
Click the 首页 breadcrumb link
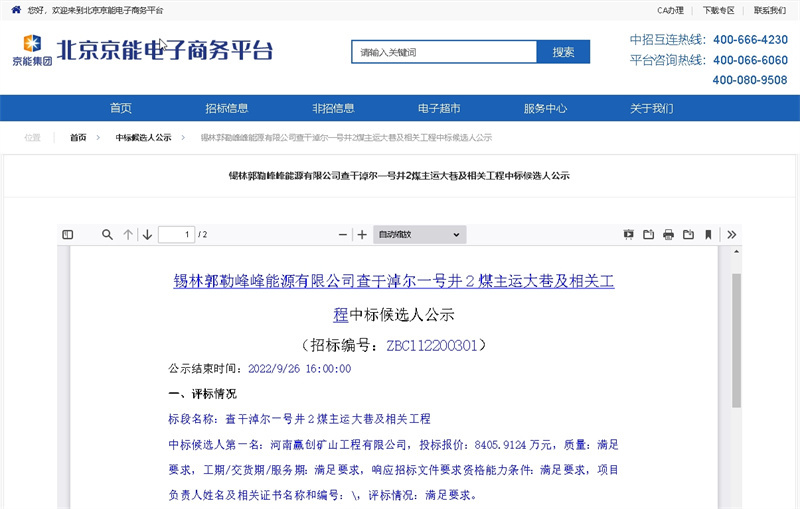pos(78,138)
